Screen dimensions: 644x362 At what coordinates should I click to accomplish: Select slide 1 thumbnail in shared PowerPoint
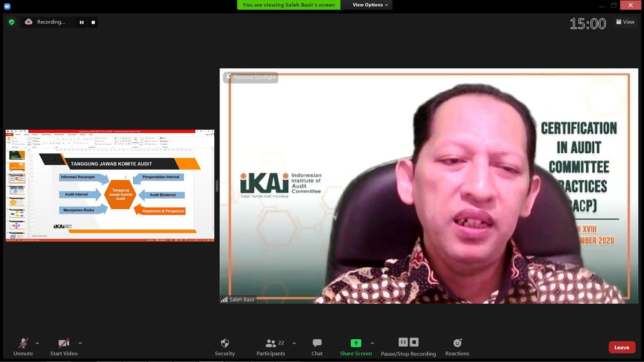[17, 155]
